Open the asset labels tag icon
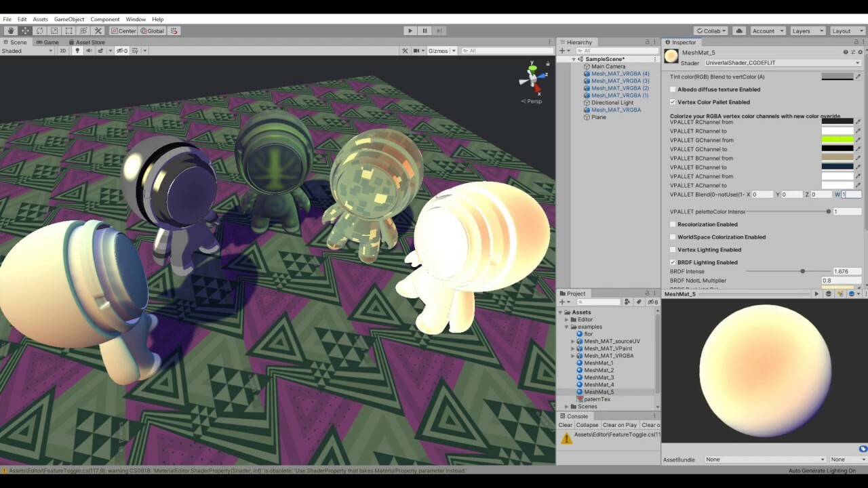868x488 pixels. 863,449
